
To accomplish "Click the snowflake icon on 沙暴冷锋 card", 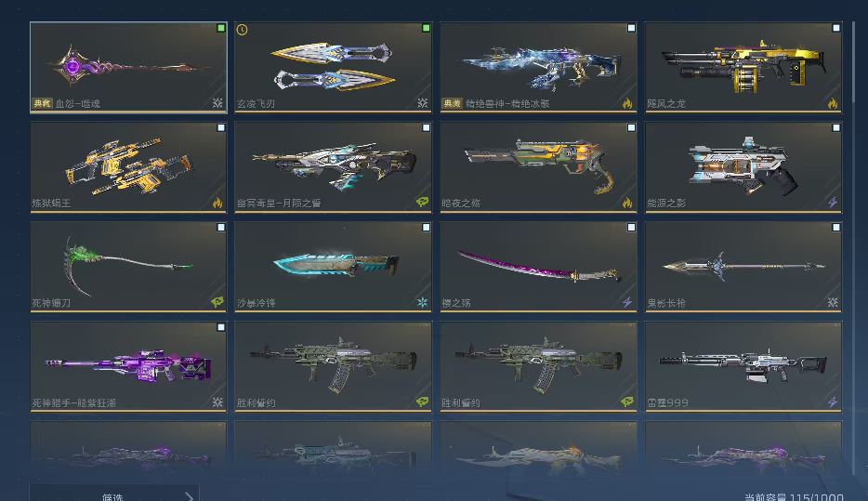I will (422, 302).
